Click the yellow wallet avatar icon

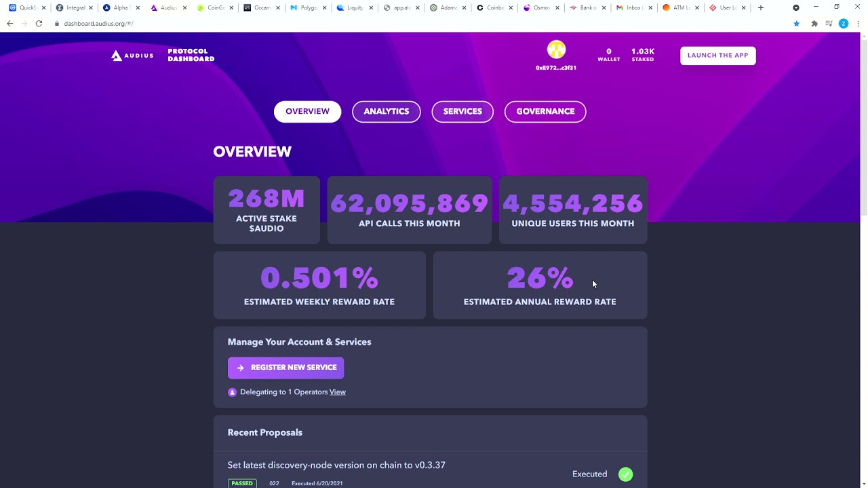point(556,49)
